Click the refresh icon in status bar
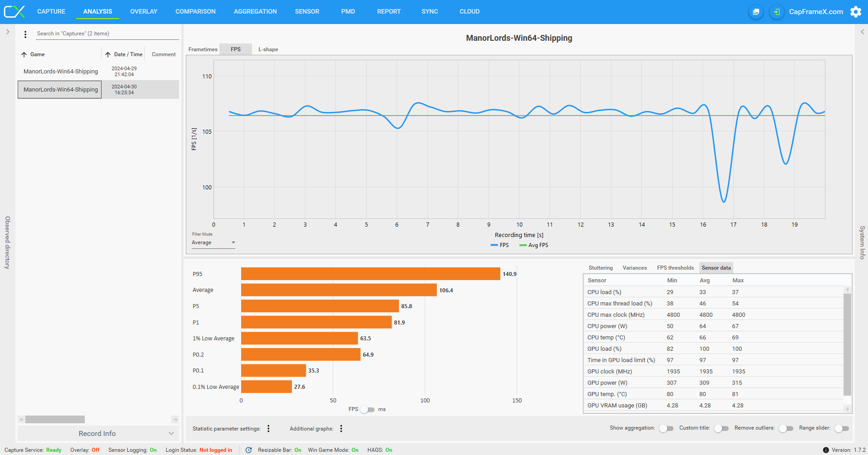 248,450
